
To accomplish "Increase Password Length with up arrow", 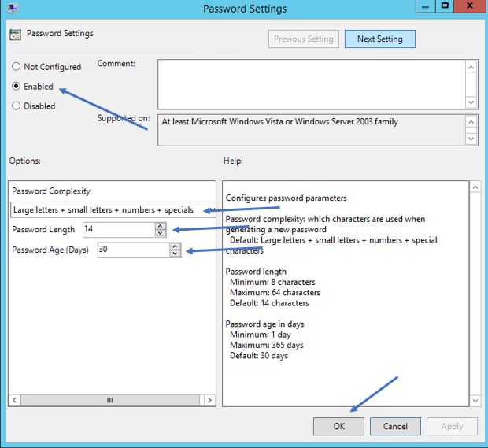I will [161, 226].
